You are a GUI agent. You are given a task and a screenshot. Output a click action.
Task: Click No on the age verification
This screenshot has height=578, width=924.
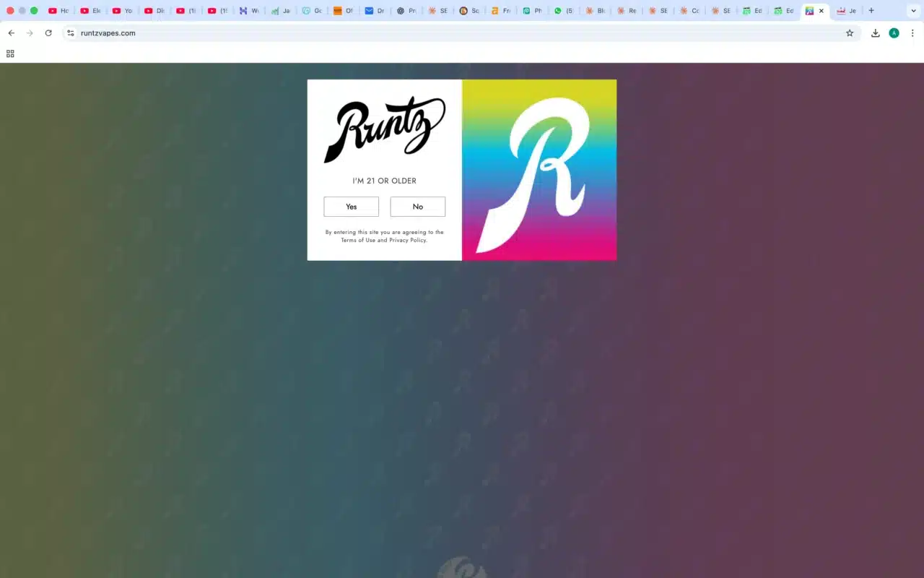(x=417, y=207)
